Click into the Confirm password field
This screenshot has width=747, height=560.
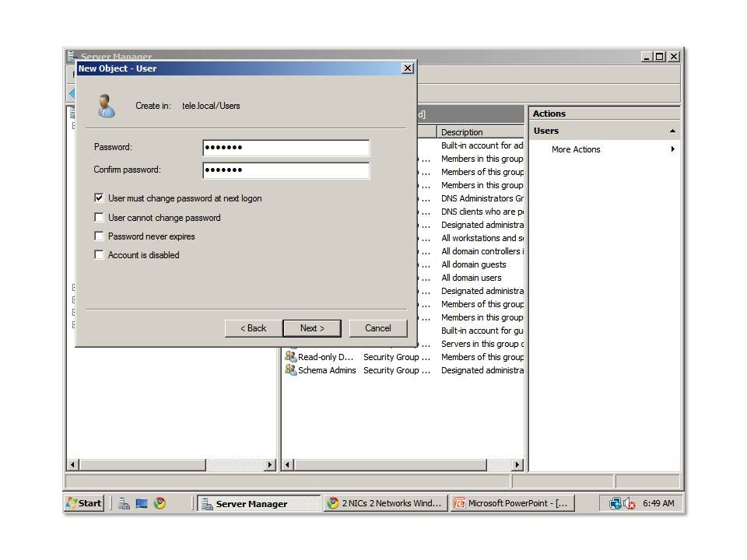(286, 170)
